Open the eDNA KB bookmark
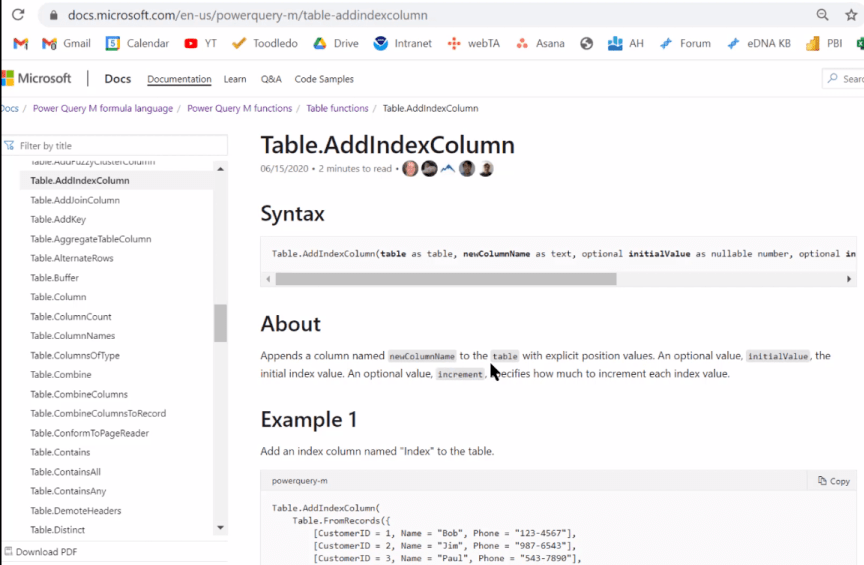The height and width of the screenshot is (565, 864). tap(759, 44)
